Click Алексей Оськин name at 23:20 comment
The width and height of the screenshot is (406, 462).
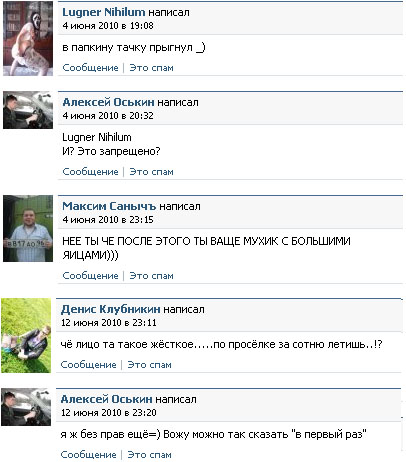106,399
